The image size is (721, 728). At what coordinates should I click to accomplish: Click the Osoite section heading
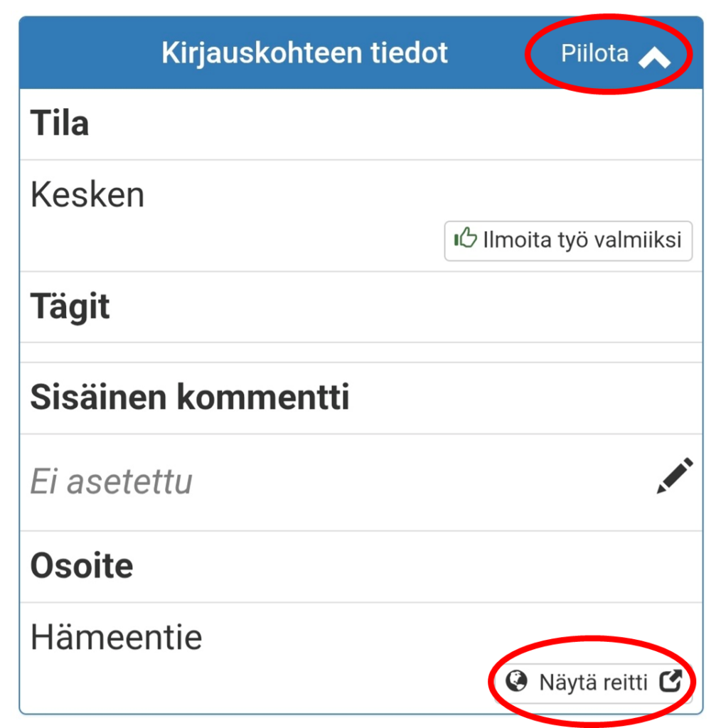[81, 566]
